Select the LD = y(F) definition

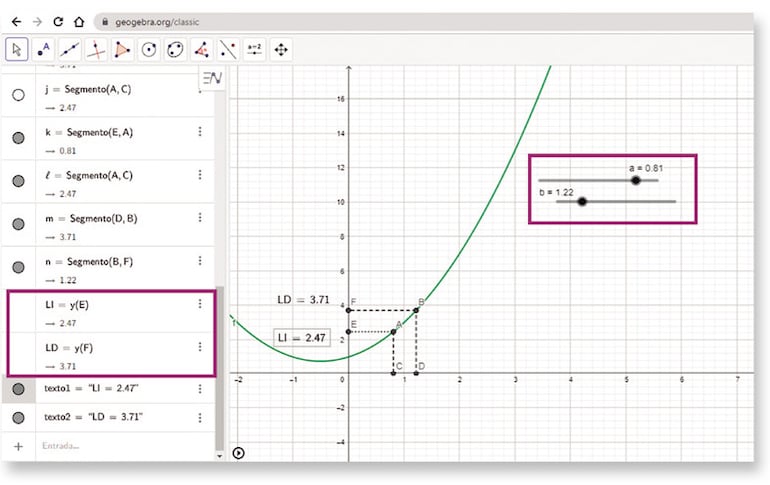(69, 348)
